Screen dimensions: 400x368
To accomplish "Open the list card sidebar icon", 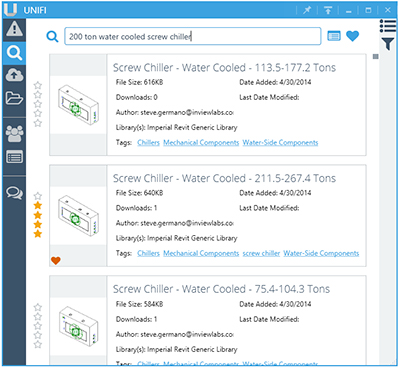I will click(x=14, y=157).
